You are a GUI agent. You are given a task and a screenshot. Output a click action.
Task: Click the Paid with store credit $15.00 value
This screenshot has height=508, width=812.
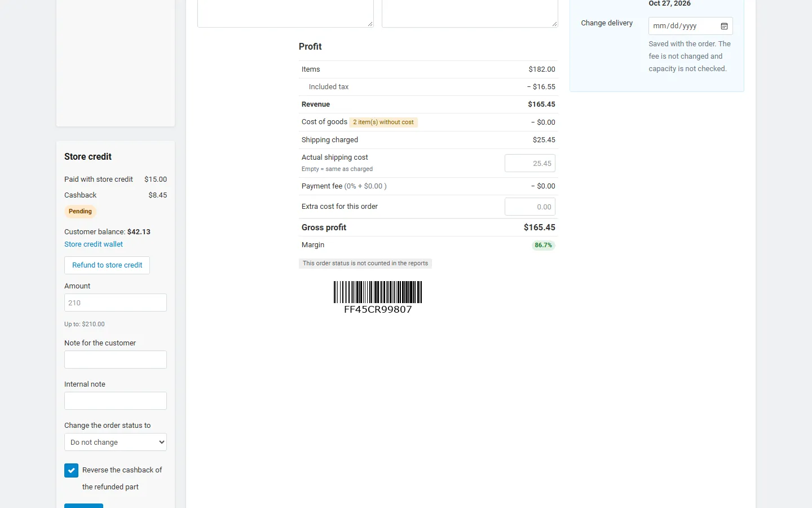156,179
